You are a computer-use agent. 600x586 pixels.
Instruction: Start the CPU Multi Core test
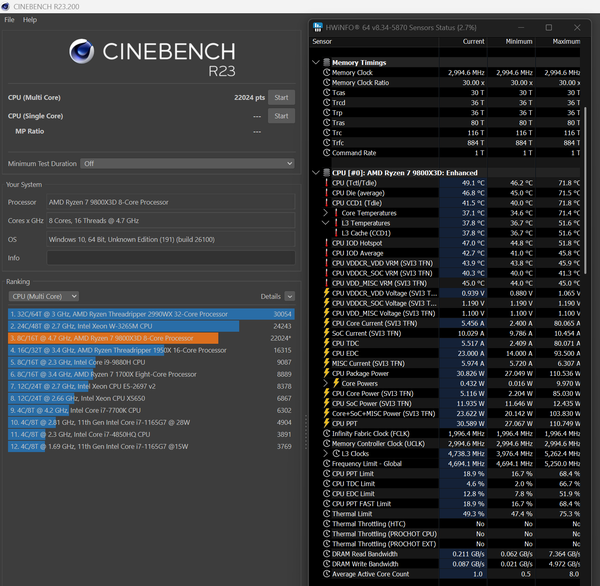tap(281, 98)
